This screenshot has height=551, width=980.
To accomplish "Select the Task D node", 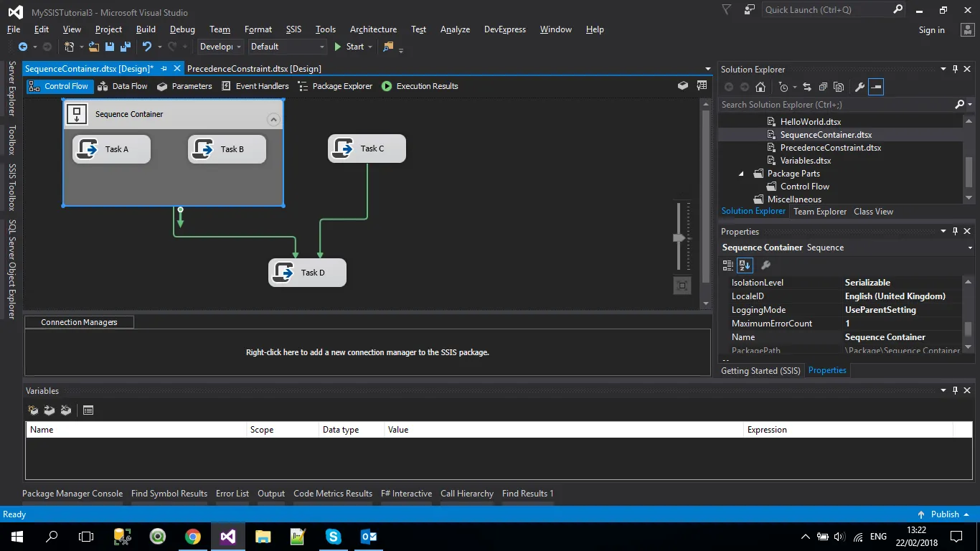I will pos(307,273).
